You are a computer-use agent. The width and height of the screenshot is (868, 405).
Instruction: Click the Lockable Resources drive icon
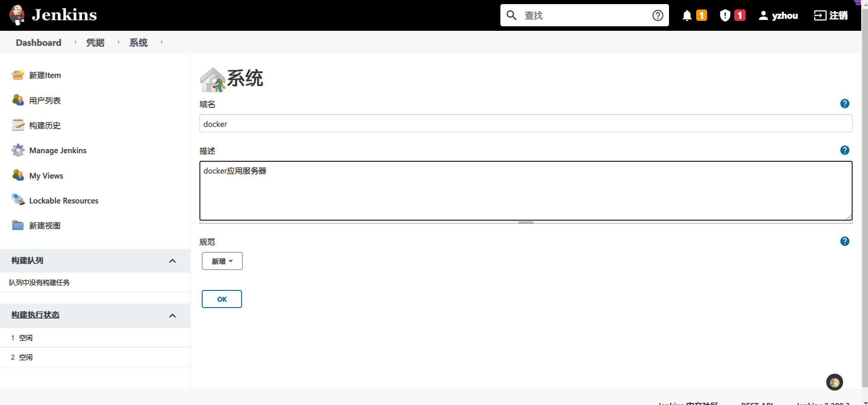(x=18, y=200)
